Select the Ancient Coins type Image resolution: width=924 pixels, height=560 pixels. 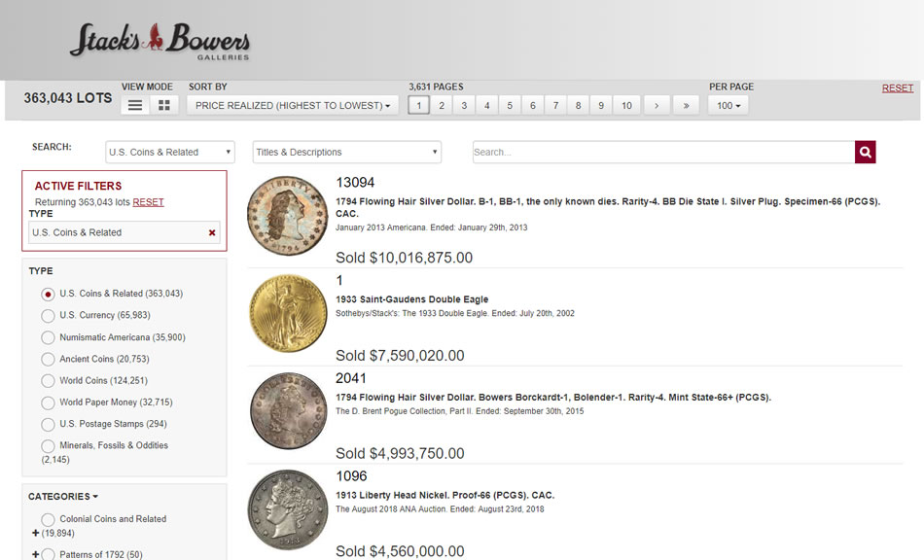pyautogui.click(x=48, y=359)
